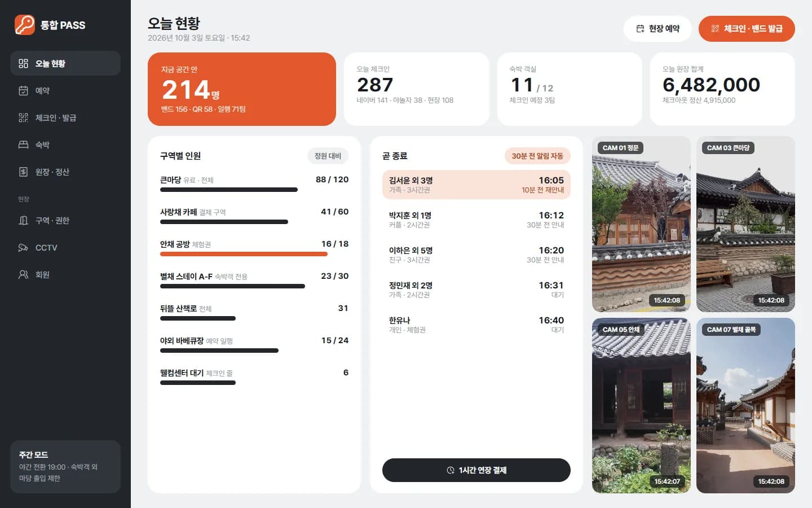The width and height of the screenshot is (812, 508).
Task: Click the 체크인·발급 QR icon in sidebar
Action: point(23,117)
